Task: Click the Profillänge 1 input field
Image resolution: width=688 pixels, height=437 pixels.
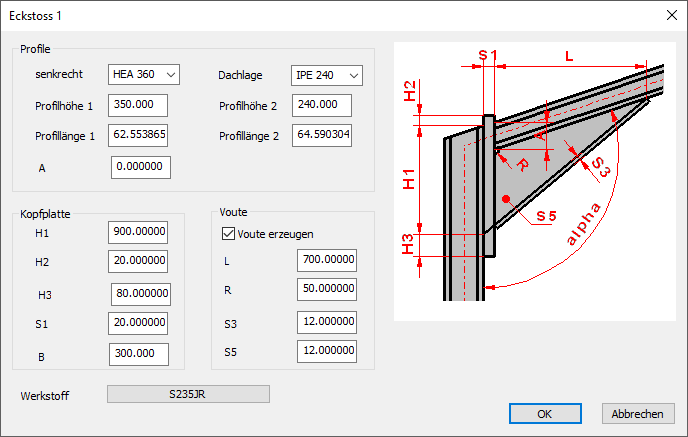Action: point(138,135)
